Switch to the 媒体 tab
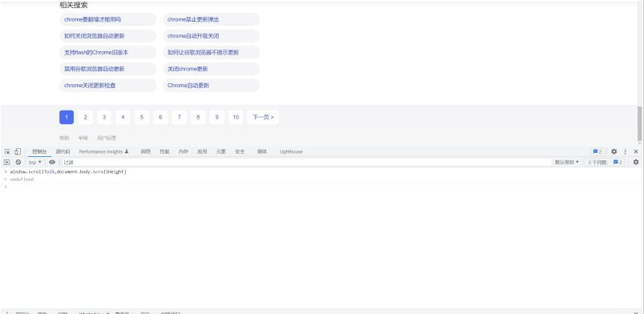Image resolution: width=644 pixels, height=314 pixels. pyautogui.click(x=262, y=151)
